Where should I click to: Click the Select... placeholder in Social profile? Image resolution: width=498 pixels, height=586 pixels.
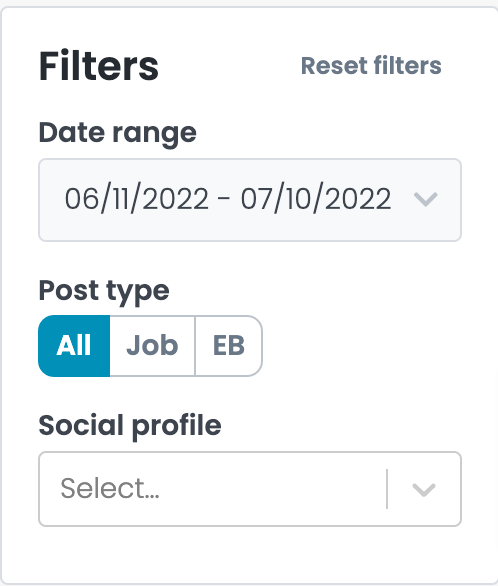click(x=110, y=488)
